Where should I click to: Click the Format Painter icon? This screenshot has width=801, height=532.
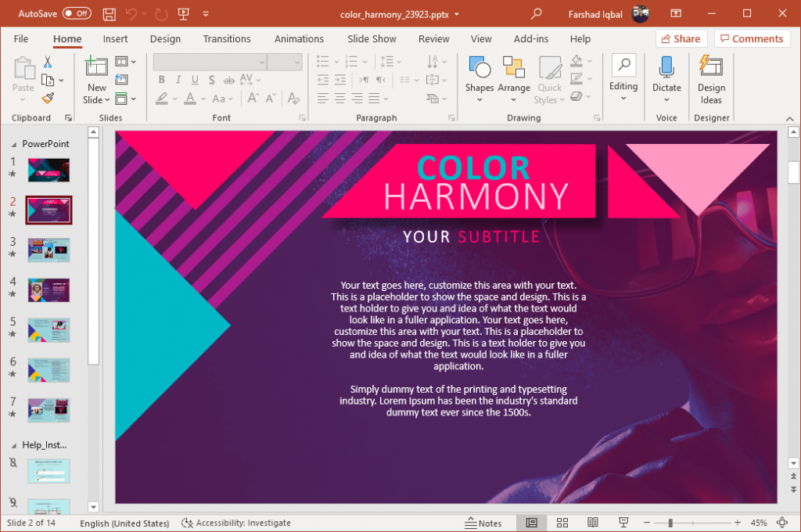[x=47, y=98]
